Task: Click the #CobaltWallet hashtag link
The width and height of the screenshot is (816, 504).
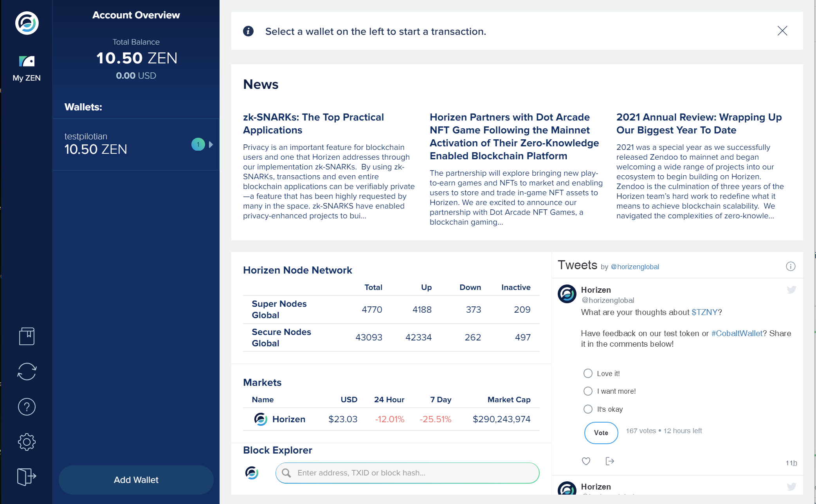Action: click(737, 333)
